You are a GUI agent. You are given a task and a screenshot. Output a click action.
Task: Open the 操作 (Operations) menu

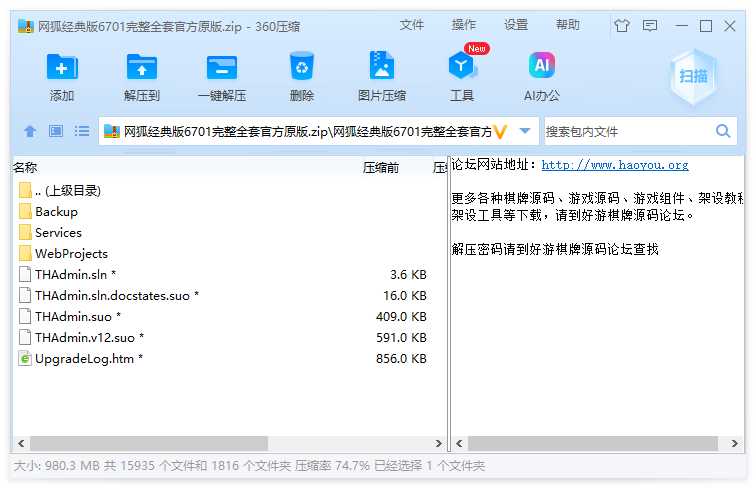(464, 25)
